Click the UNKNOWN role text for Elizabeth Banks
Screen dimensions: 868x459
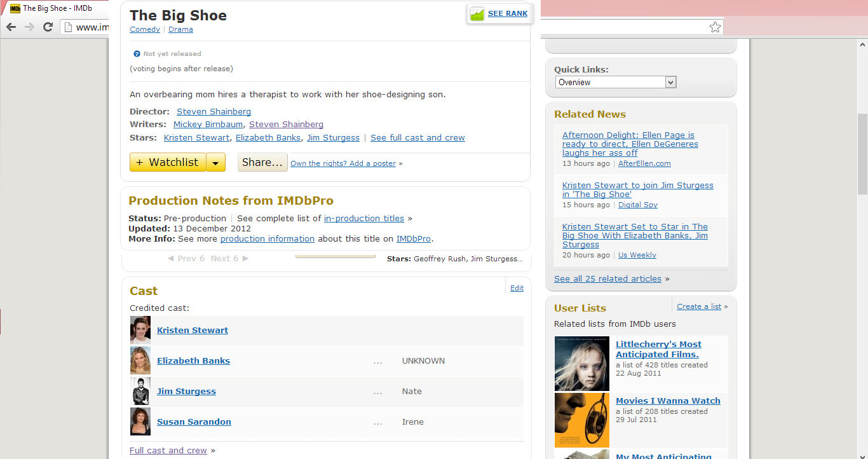point(423,361)
